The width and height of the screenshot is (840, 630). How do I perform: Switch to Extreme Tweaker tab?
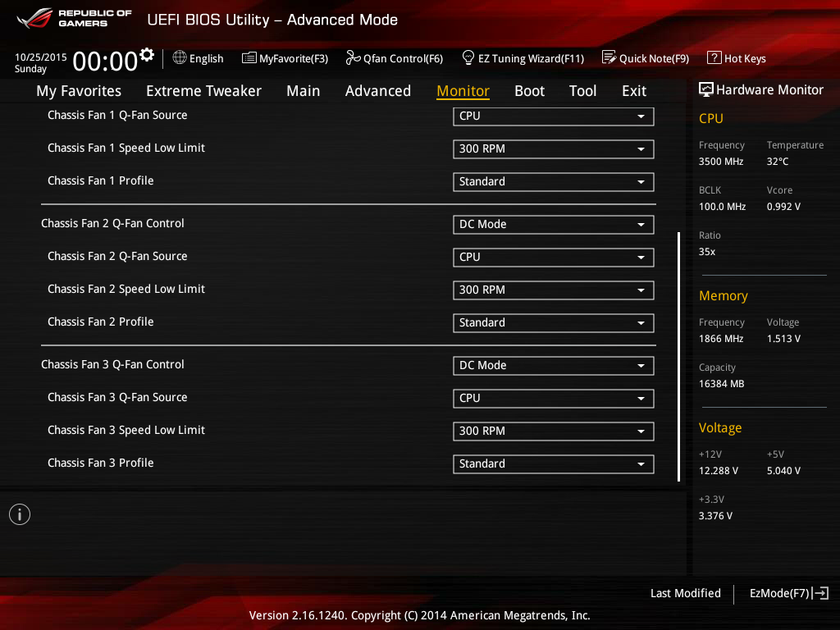pos(203,91)
